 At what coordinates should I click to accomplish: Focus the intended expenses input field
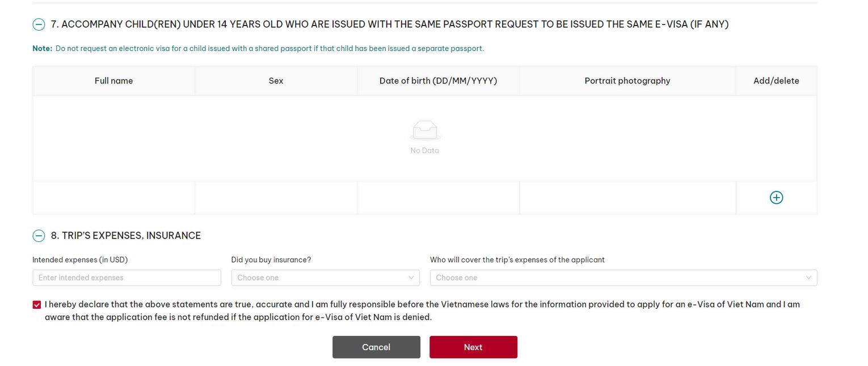coord(127,278)
